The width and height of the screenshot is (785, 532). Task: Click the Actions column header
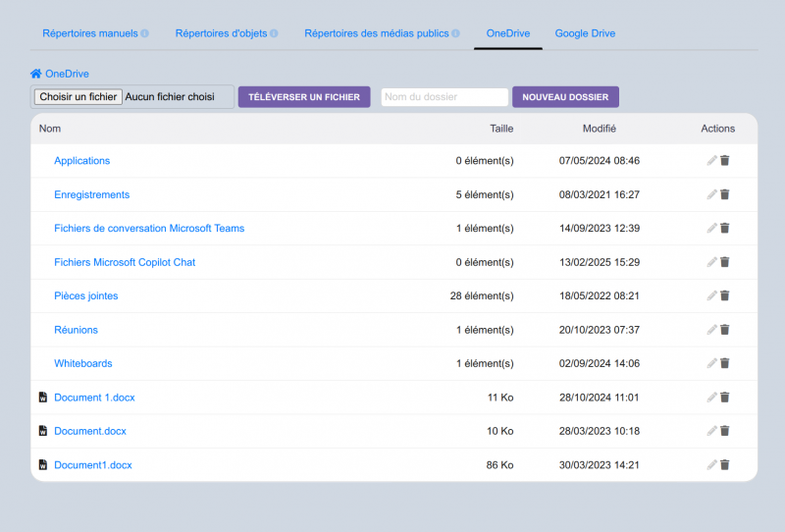point(718,129)
